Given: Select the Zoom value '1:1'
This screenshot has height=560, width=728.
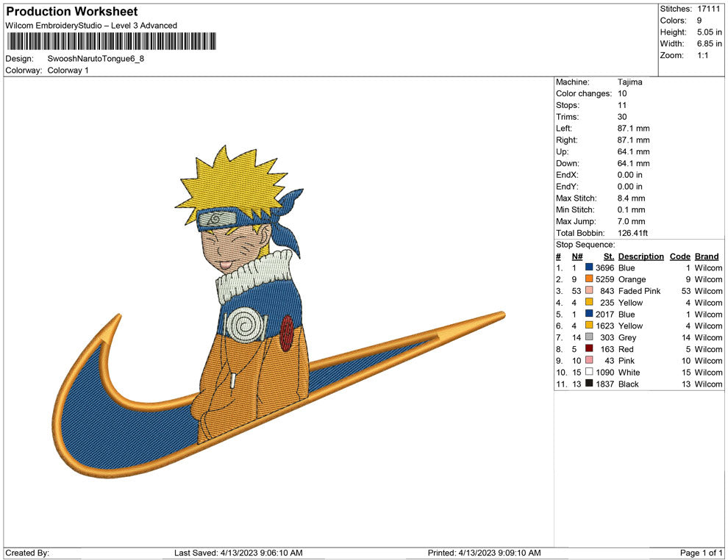Looking at the screenshot, I should tap(703, 55).
